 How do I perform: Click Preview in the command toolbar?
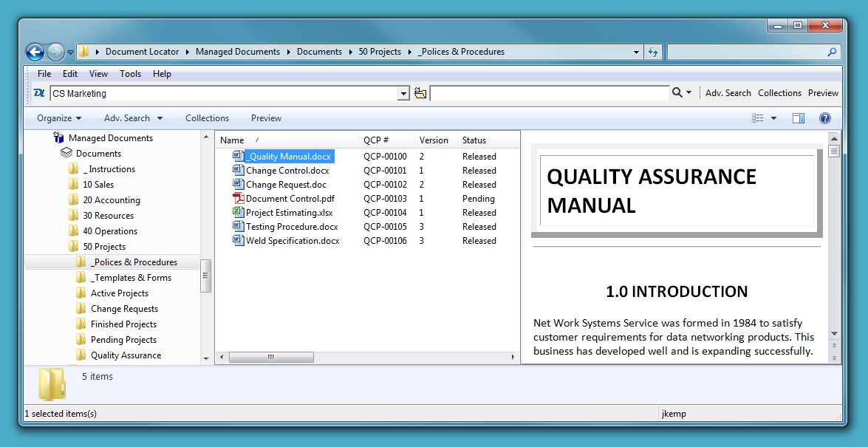coord(266,118)
